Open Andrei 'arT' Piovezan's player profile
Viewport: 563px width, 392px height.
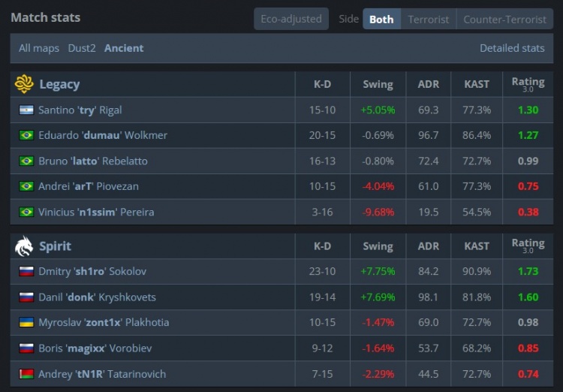[x=89, y=186]
